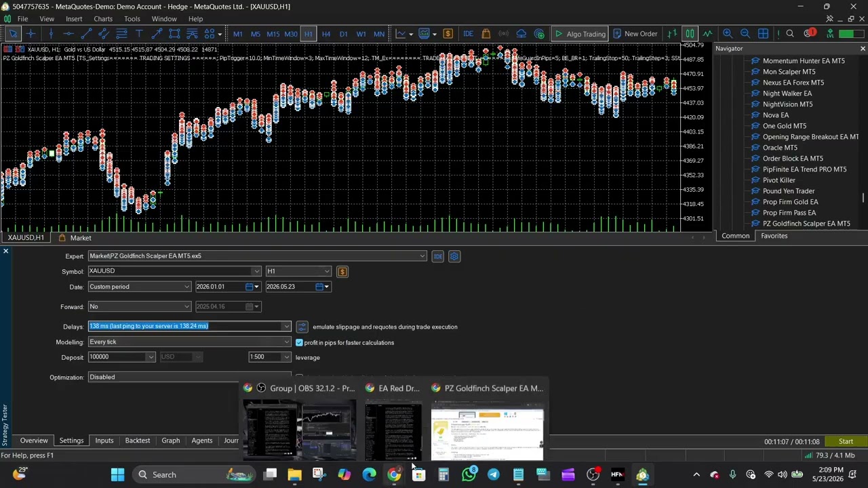Switch chart to MN timeframe
This screenshot has height=488, width=868.
point(378,34)
